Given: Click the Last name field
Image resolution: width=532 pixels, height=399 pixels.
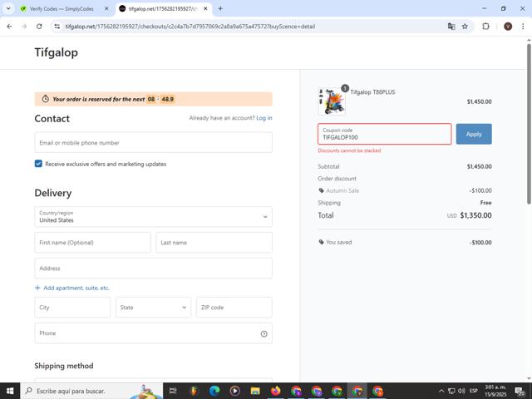Looking at the screenshot, I should tap(214, 243).
